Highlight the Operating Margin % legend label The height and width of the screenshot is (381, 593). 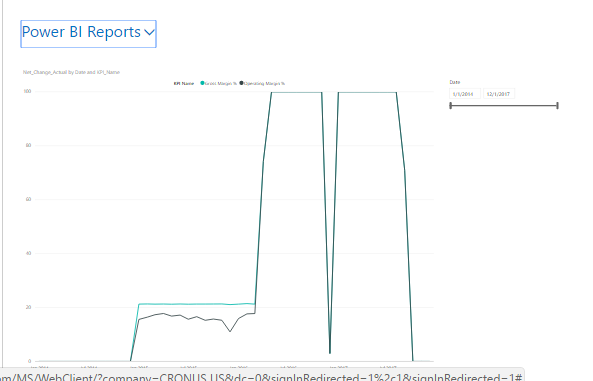click(264, 83)
